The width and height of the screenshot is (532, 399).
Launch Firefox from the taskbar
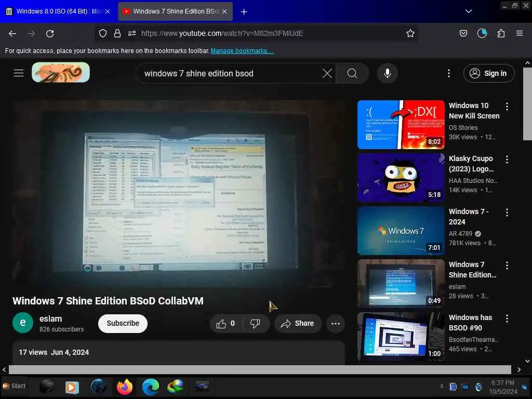pyautogui.click(x=125, y=387)
